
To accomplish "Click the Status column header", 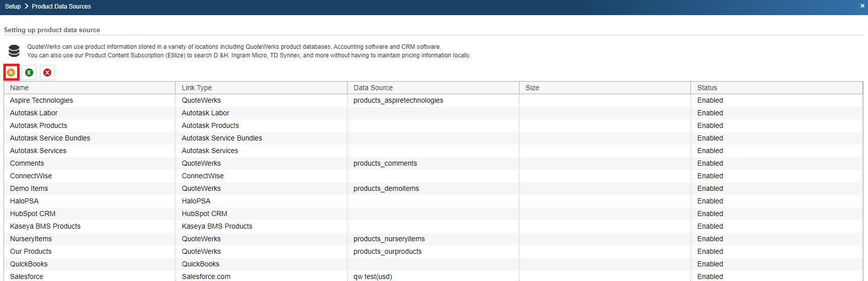I will pos(707,88).
